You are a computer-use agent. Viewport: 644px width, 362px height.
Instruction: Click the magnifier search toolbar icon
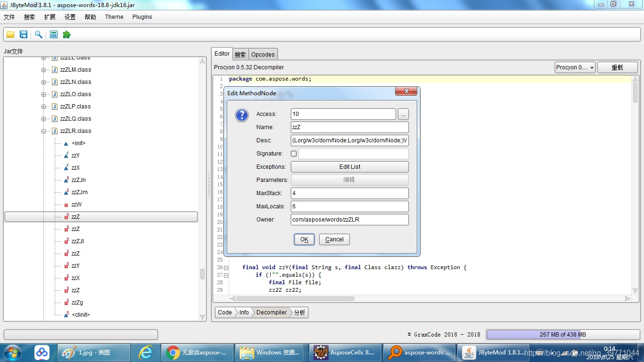point(39,34)
